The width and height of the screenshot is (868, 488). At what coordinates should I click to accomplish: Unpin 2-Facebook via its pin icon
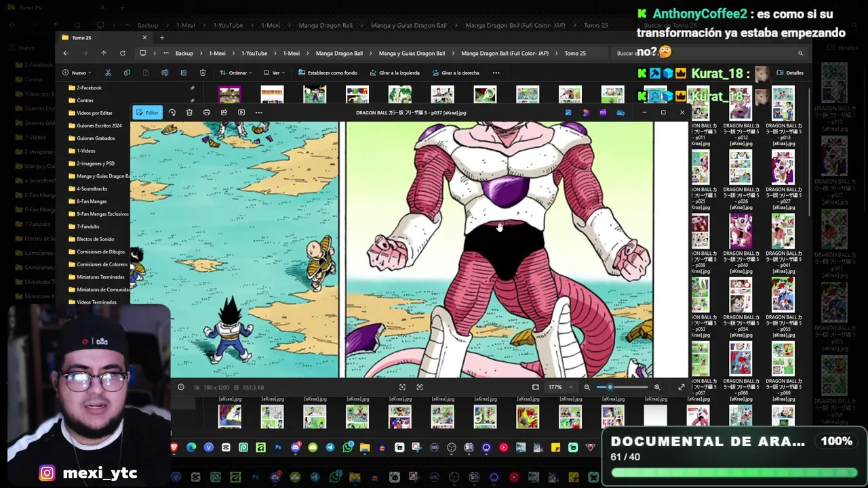point(192,87)
